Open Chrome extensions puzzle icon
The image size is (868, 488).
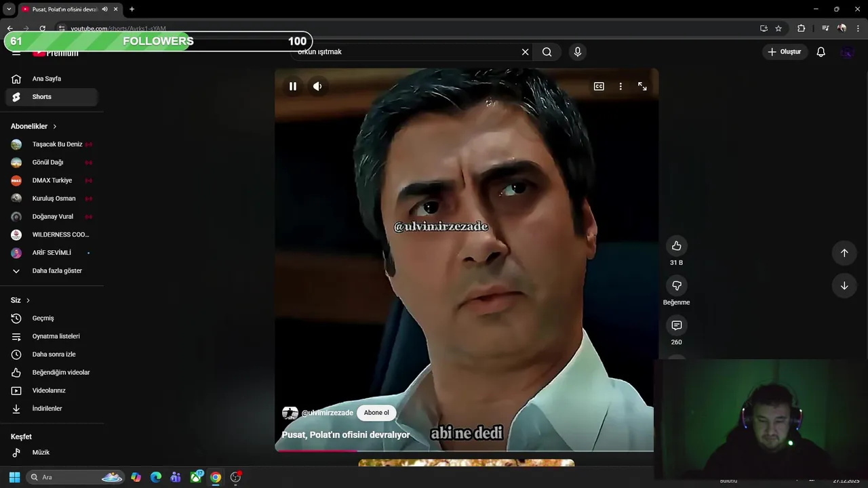coord(801,28)
